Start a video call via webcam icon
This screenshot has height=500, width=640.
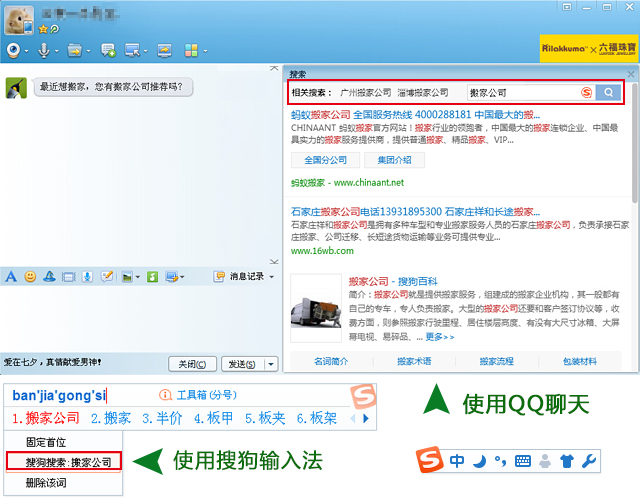(13, 51)
